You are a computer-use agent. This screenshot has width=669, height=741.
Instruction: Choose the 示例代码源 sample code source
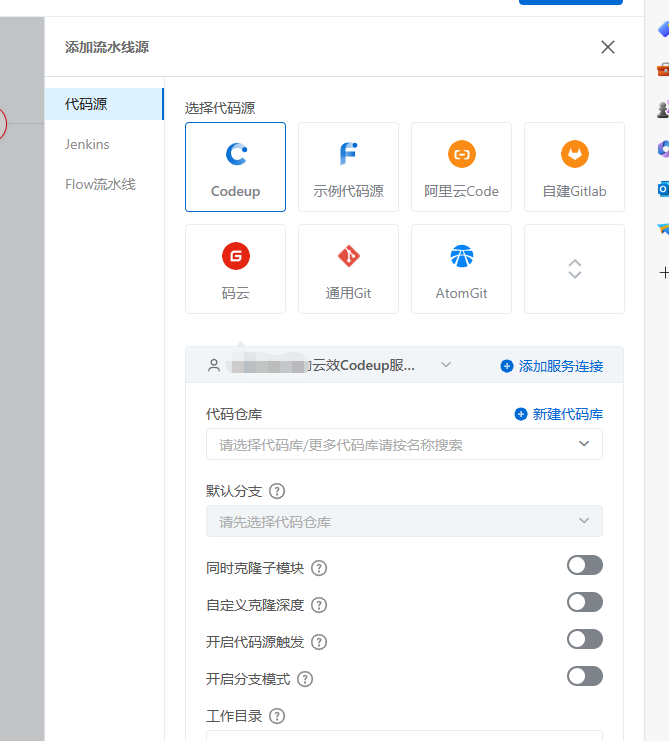[x=348, y=167]
